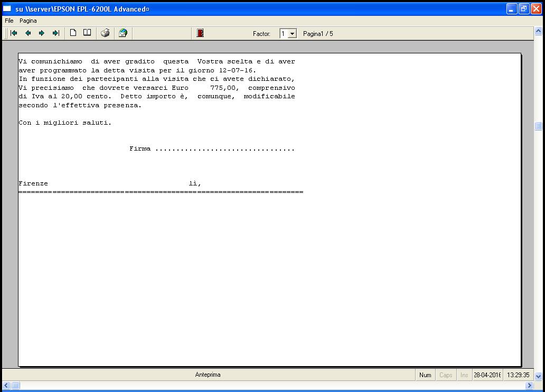Image resolution: width=545 pixels, height=392 pixels.
Task: Open the File menu
Action: point(9,21)
